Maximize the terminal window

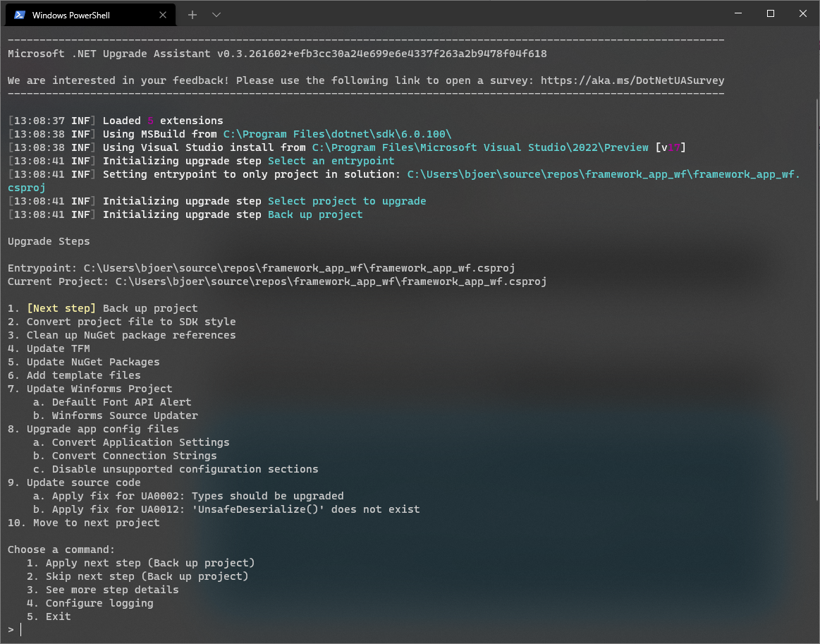tap(771, 13)
